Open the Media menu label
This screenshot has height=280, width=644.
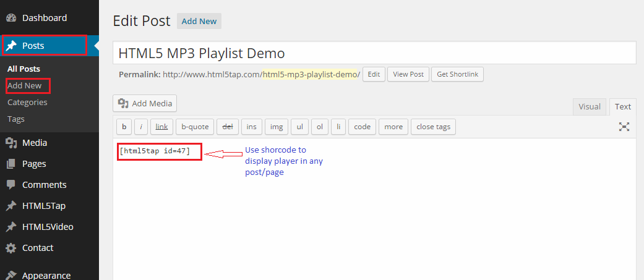tap(35, 143)
